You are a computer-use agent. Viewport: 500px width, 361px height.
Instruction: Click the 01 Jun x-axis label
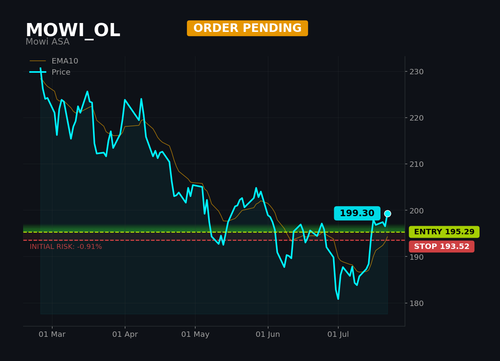(268, 334)
